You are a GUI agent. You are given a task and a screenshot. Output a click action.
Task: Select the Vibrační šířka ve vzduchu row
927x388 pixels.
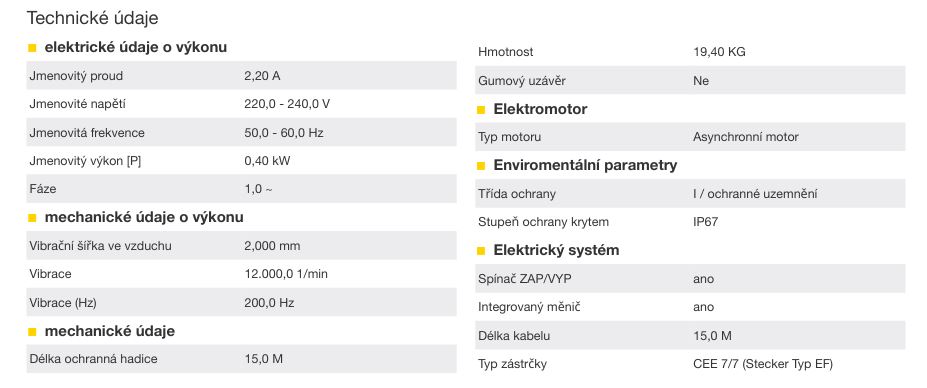(x=241, y=245)
